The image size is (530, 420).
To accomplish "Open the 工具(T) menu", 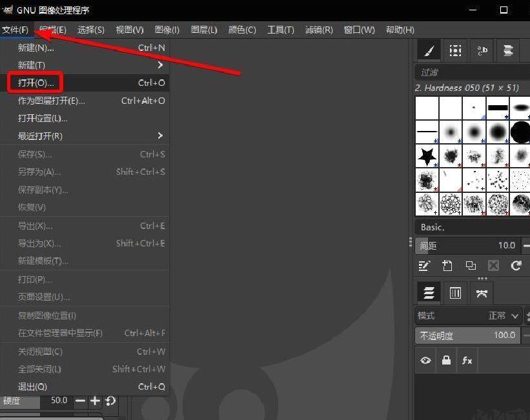I will [x=281, y=30].
